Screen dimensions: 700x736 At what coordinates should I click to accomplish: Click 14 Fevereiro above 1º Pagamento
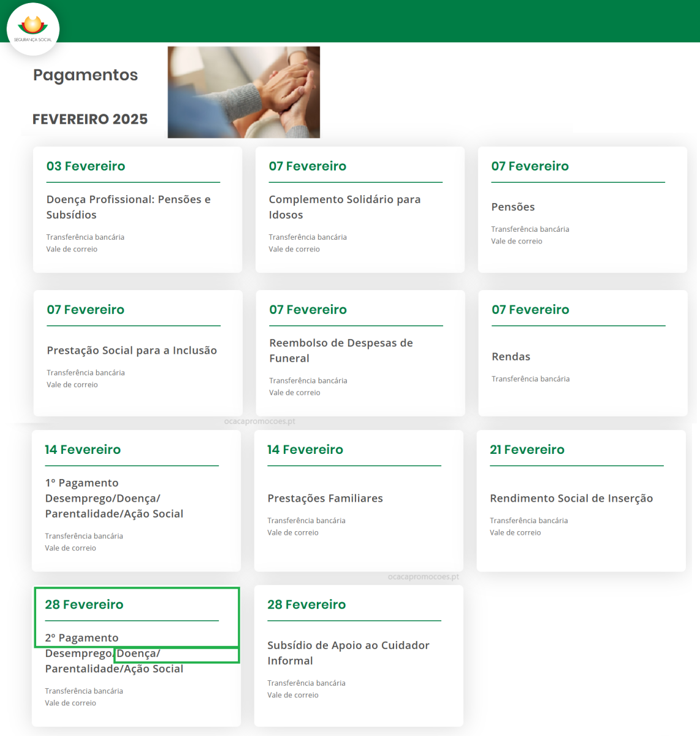[83, 450]
